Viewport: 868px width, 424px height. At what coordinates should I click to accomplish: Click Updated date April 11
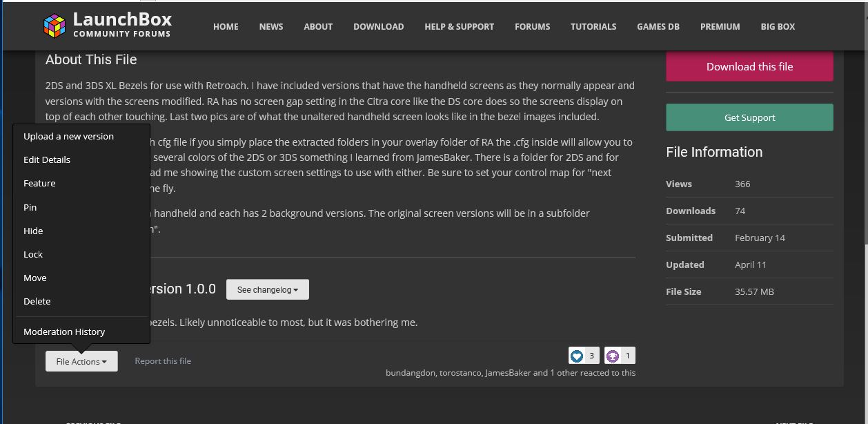pos(751,264)
